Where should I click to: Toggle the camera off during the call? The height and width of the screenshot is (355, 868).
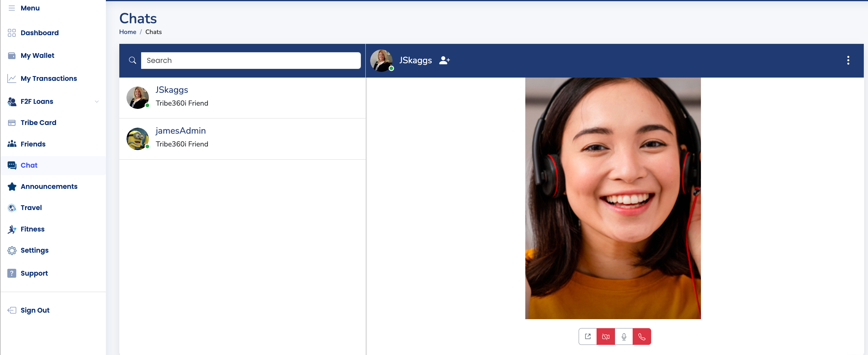(606, 336)
